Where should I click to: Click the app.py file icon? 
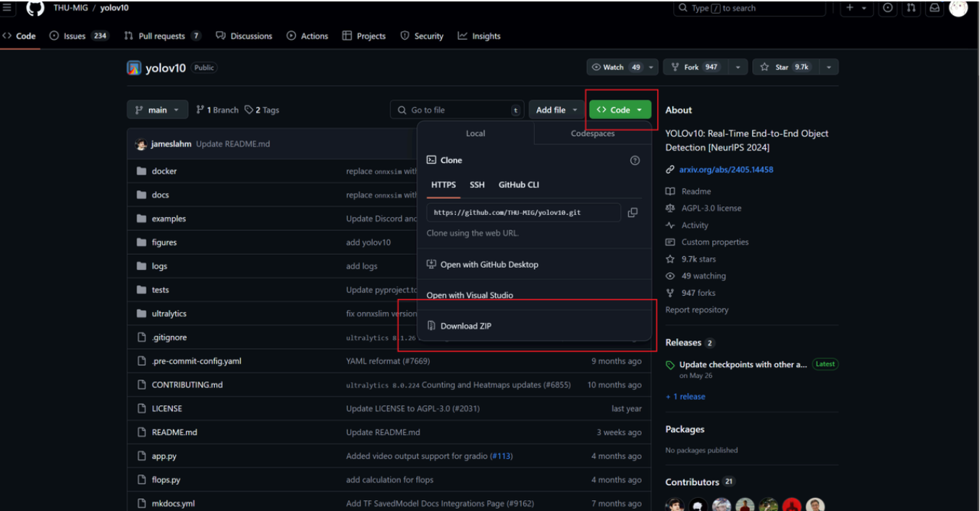point(141,457)
